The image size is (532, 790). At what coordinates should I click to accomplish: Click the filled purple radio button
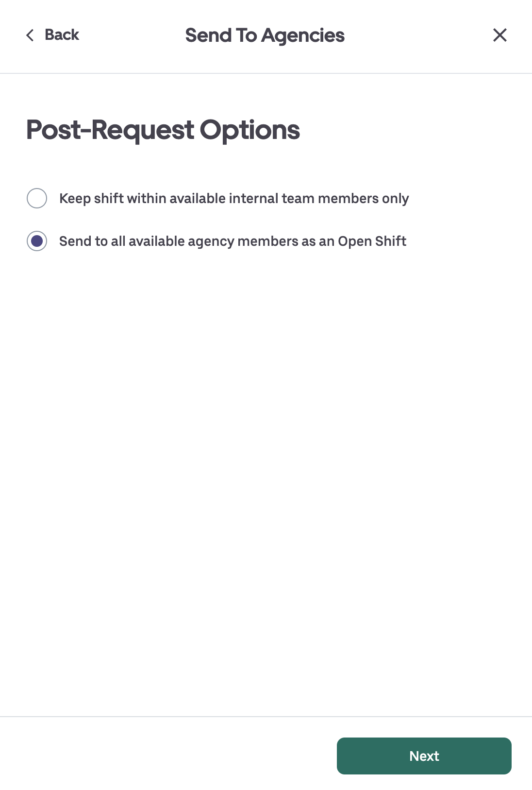pyautogui.click(x=37, y=241)
